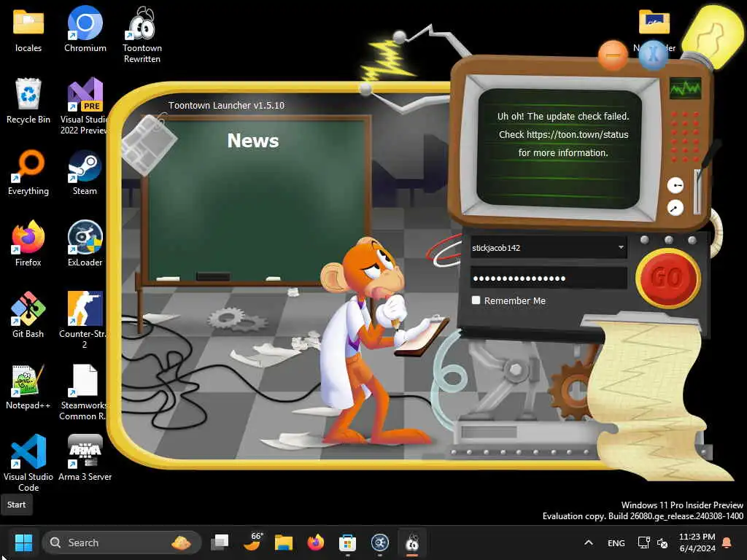This screenshot has height=560, width=747.
Task: Open the Notepad++ desktop icon
Action: [x=28, y=386]
